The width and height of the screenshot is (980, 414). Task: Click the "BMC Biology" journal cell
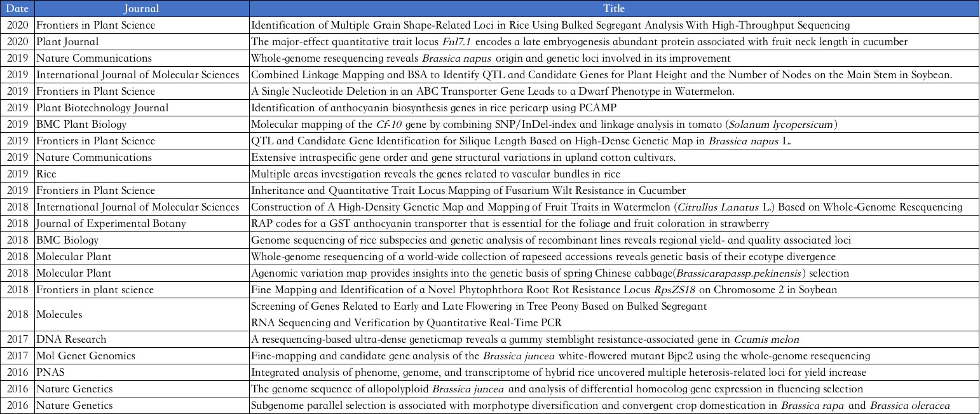coord(67,240)
